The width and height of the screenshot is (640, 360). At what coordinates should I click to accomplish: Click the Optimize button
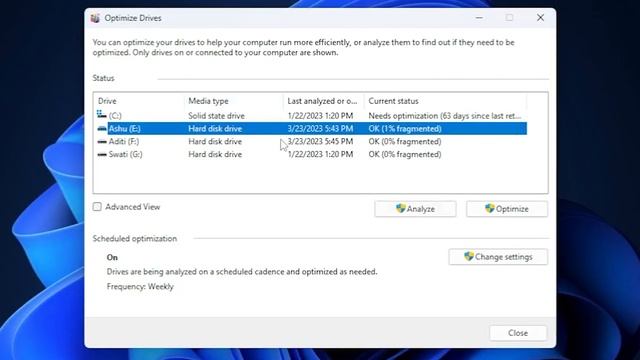click(507, 209)
